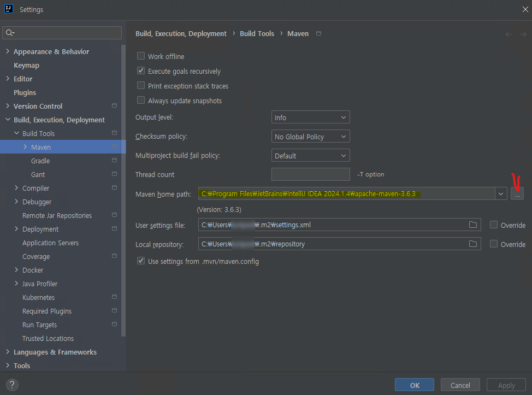Click the project-level icon beside Run Targets
The width and height of the screenshot is (532, 395).
point(114,324)
